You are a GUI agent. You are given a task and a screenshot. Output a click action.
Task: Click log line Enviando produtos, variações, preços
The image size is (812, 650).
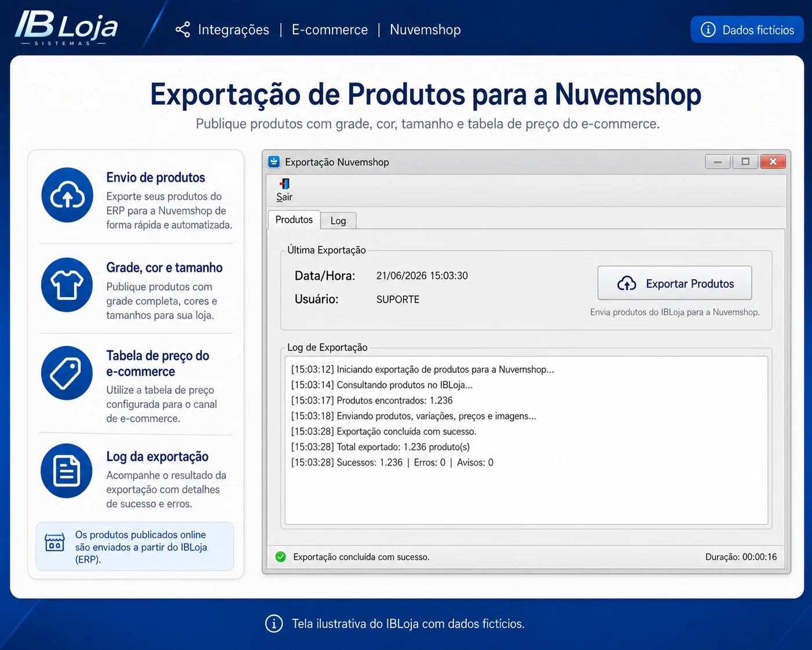(x=414, y=417)
